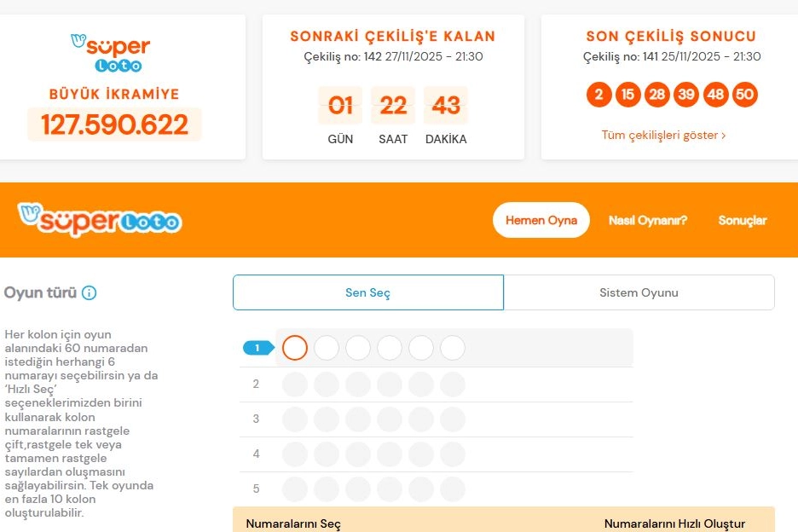Click the Süper Loto logo in orange banner
Image resolution: width=798 pixels, height=532 pixels.
click(x=100, y=220)
